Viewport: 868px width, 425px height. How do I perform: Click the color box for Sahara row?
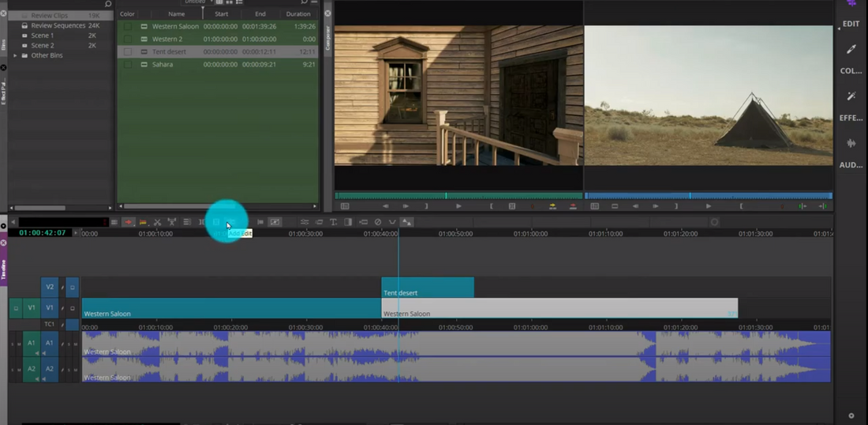pyautogui.click(x=128, y=64)
